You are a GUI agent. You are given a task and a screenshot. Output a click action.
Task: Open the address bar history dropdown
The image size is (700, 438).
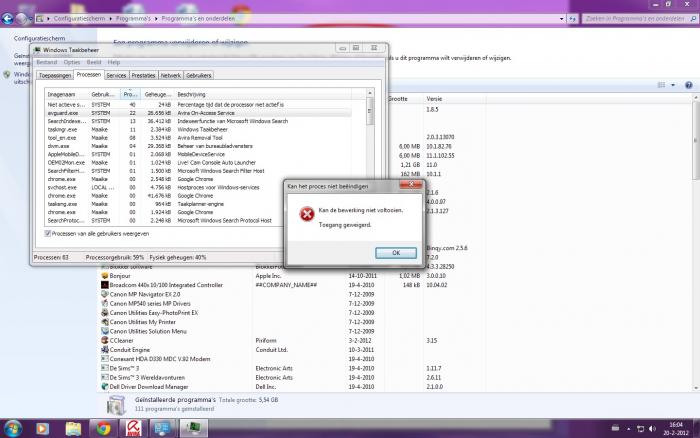(x=562, y=19)
